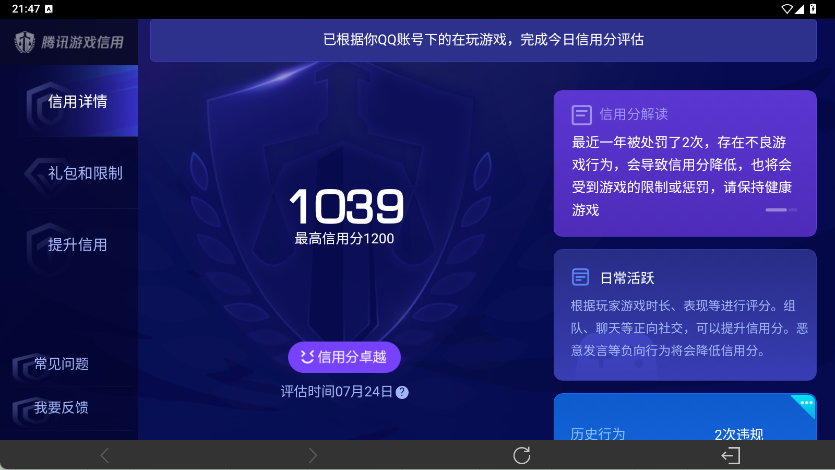The width and height of the screenshot is (835, 470).
Task: Click the question mark help icon next to 评估时间
Action: (403, 392)
